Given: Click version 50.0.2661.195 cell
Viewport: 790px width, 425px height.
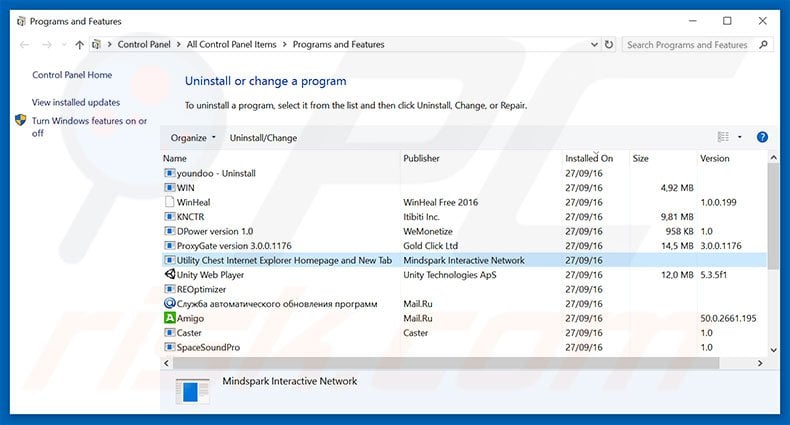Looking at the screenshot, I should point(728,318).
